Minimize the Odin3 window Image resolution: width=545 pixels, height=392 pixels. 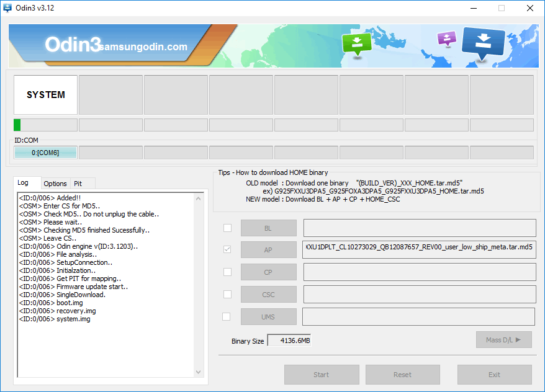click(474, 8)
